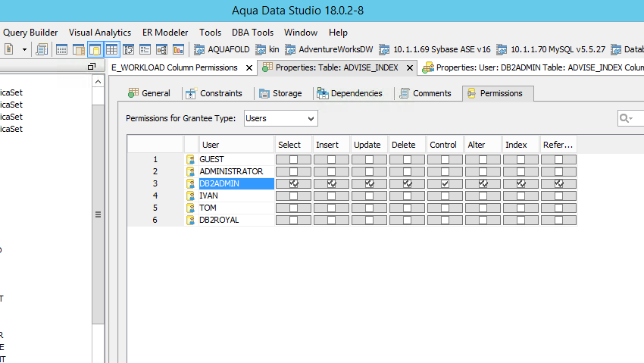644x363 pixels.
Task: Click the bar chart visual analytics icon
Action: [x=178, y=50]
